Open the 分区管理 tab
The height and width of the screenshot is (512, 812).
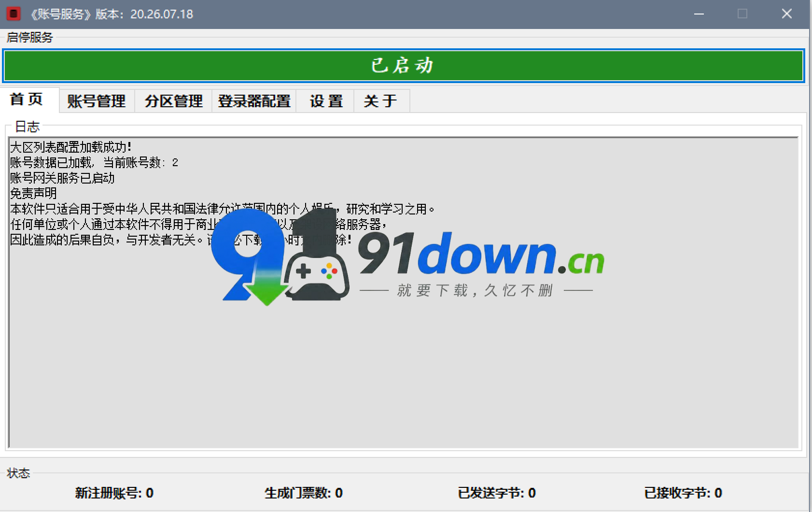pyautogui.click(x=174, y=101)
